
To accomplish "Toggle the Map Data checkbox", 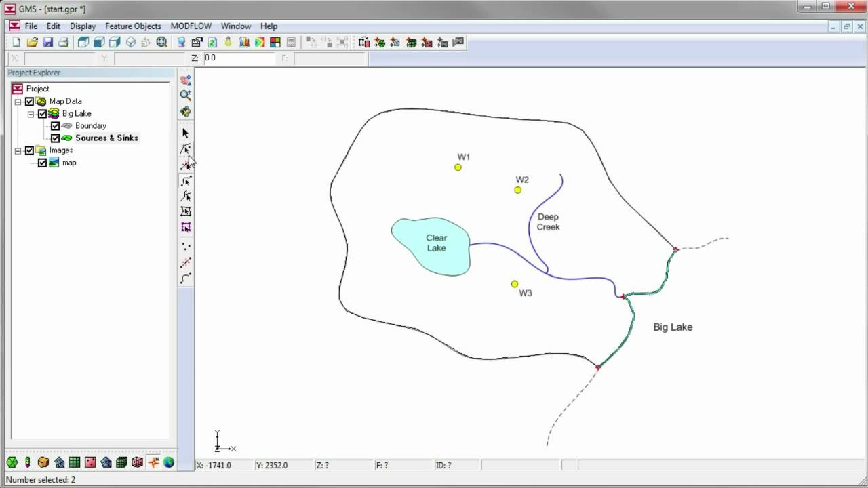I will click(29, 101).
